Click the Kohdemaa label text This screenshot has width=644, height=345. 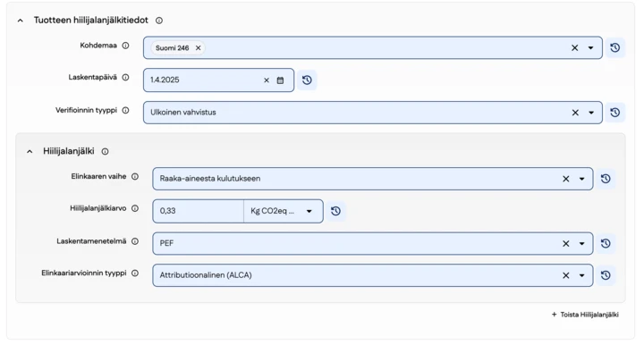[x=98, y=46]
